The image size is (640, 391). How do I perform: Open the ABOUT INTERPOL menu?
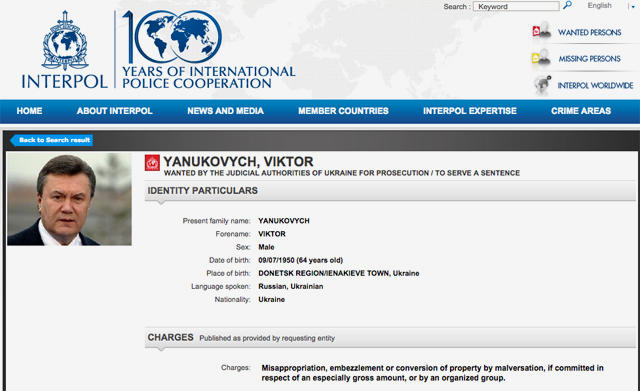114,111
